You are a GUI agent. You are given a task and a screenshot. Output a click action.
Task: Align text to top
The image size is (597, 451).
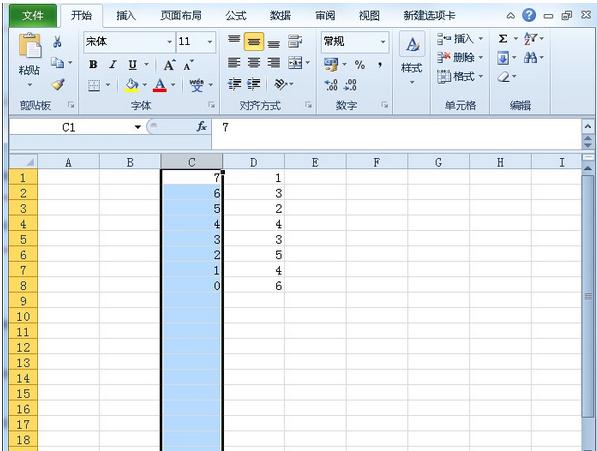[x=234, y=41]
